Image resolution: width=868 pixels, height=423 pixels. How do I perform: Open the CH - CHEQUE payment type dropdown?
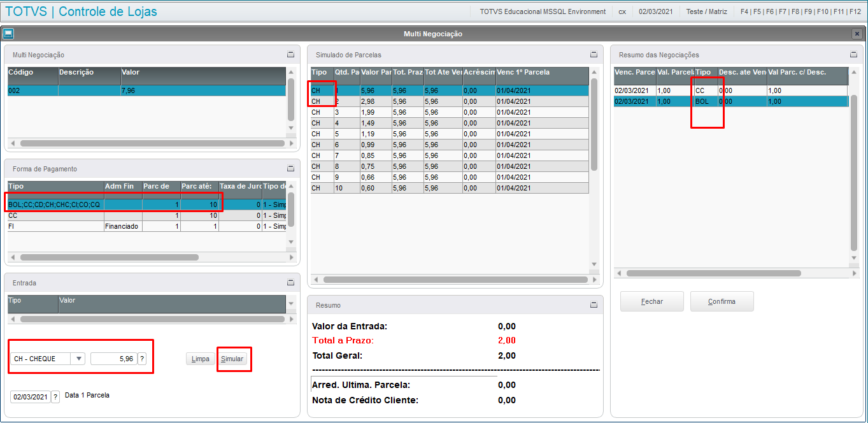78,359
